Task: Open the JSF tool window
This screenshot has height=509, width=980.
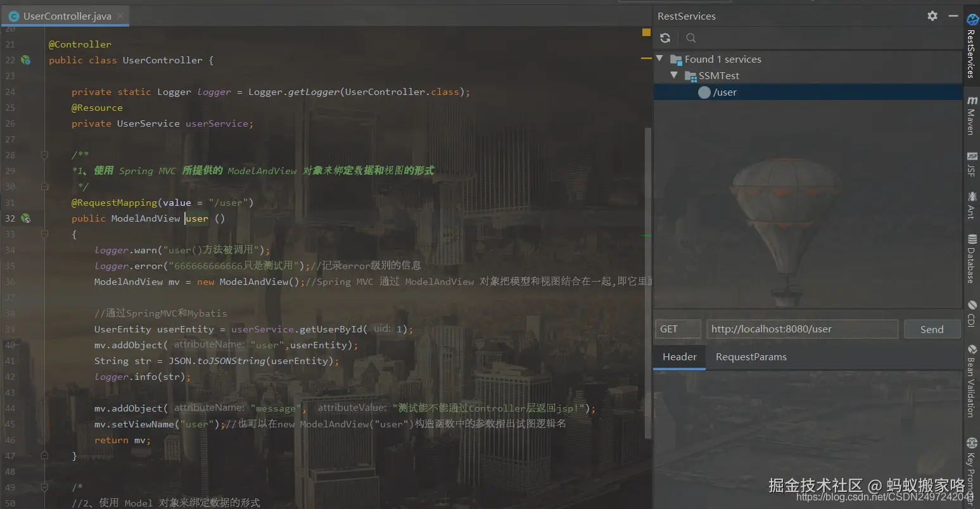Action: (971, 164)
